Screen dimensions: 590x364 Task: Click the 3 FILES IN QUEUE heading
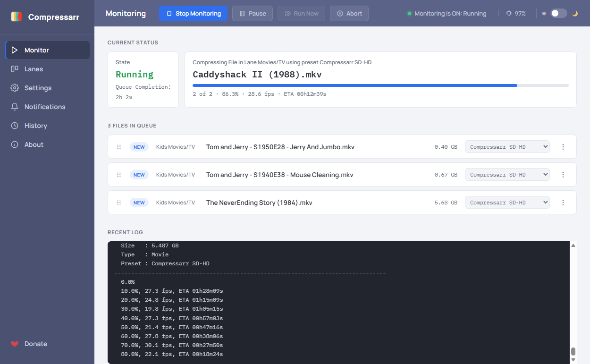click(x=132, y=126)
